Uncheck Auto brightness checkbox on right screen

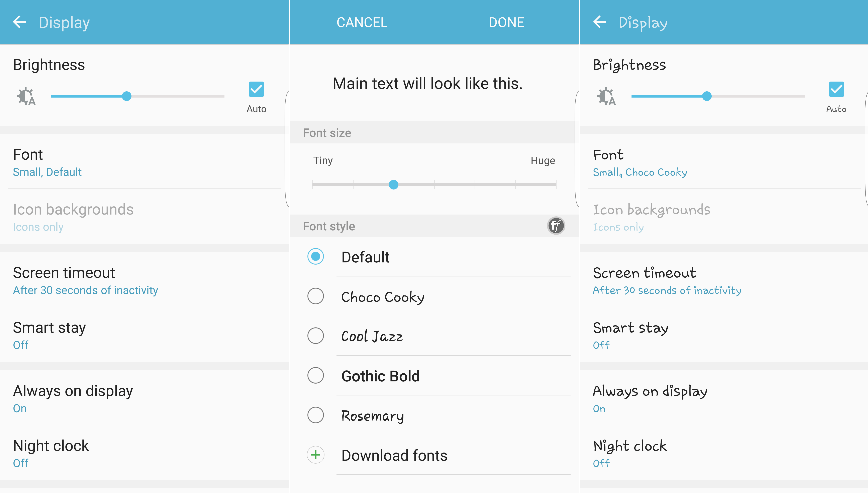point(836,89)
